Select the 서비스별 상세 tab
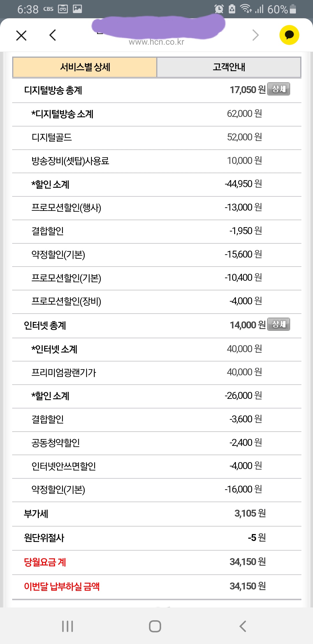This screenshot has height=644, width=313. pyautogui.click(x=85, y=67)
